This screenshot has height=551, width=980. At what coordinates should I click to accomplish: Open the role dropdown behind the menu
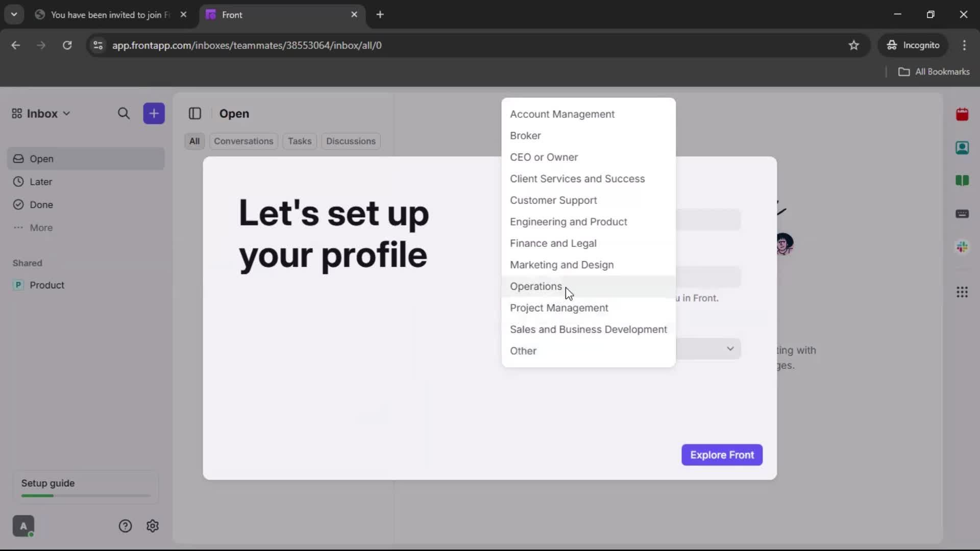point(730,348)
